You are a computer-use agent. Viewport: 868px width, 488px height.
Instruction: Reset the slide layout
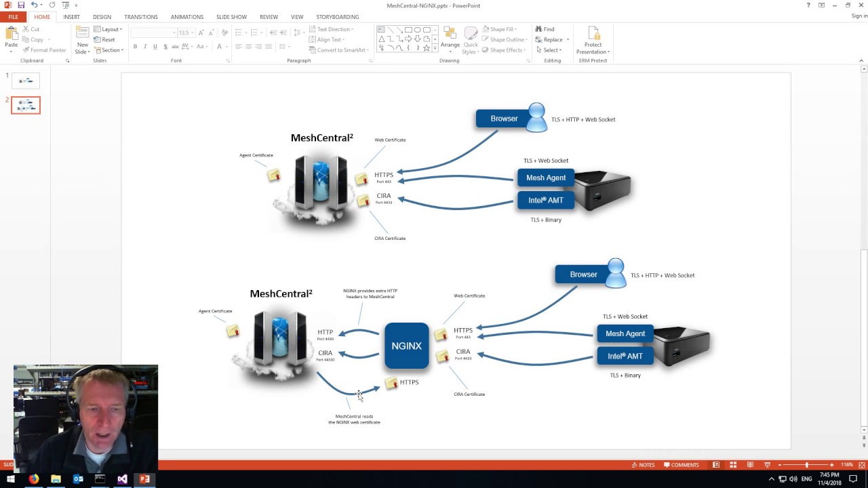coord(104,39)
